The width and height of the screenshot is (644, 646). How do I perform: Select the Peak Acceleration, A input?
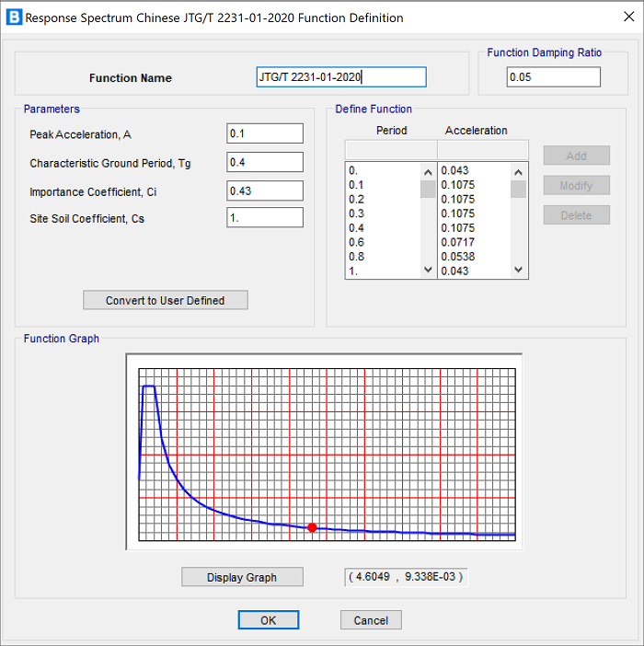tap(265, 133)
